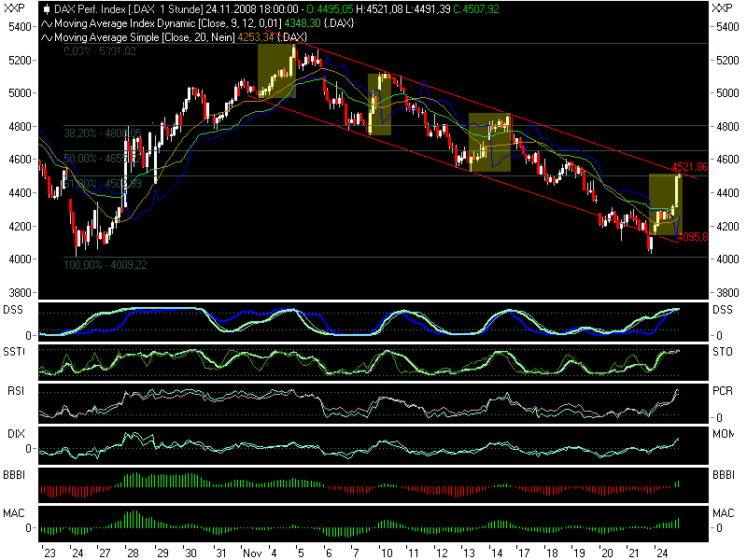
Task: Click the line icon for Moving Average Index Dynamic
Action: tap(47, 23)
